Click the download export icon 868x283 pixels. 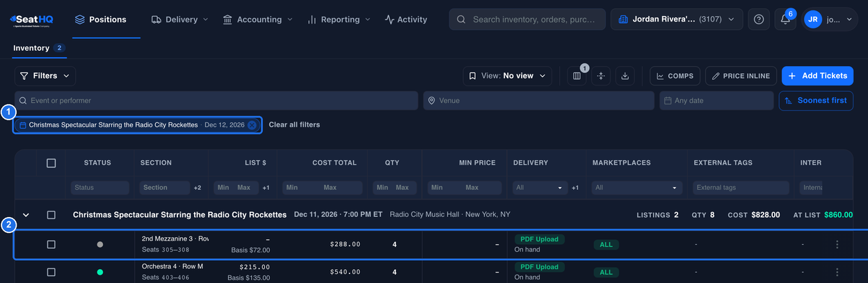point(625,76)
